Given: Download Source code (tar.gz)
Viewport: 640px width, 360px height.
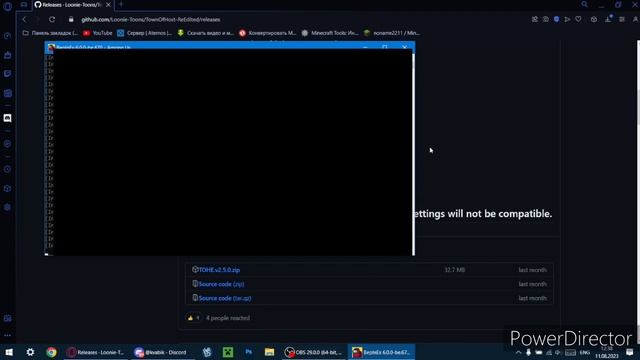Looking at the screenshot, I should tap(225, 298).
